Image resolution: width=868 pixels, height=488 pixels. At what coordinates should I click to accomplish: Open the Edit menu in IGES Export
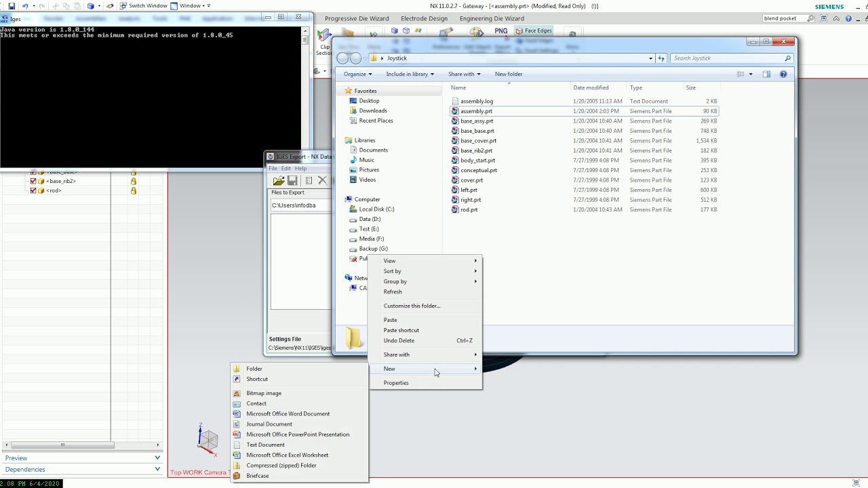pos(286,169)
